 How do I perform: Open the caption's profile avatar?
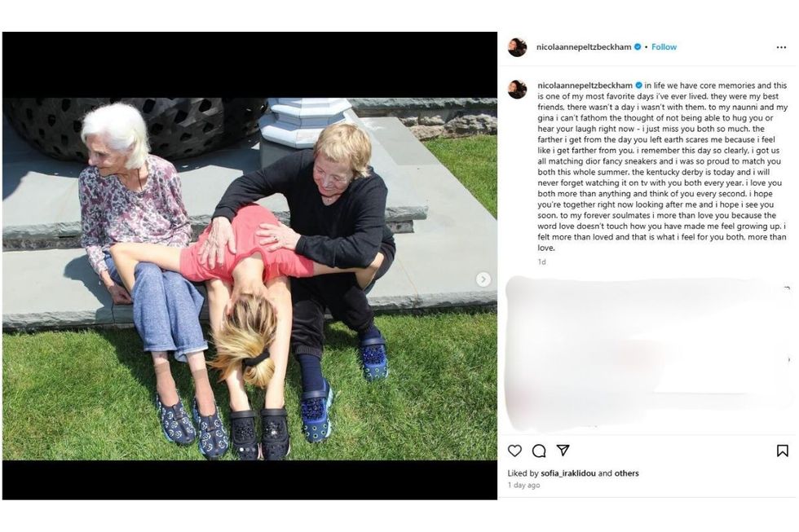point(517,89)
